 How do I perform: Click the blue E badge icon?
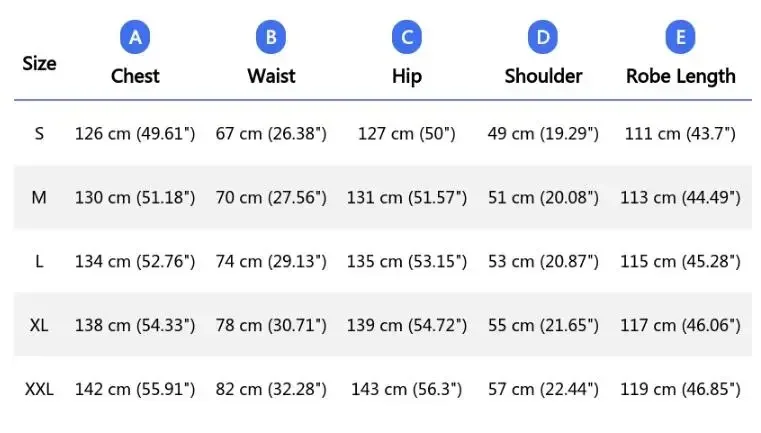tap(680, 38)
